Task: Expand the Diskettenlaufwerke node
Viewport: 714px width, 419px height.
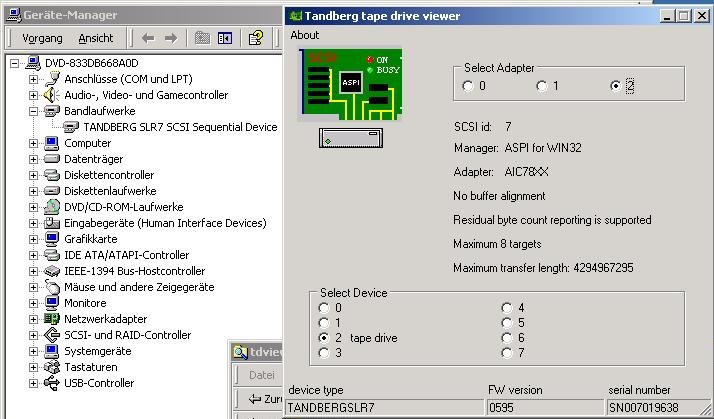Action: click(x=33, y=191)
